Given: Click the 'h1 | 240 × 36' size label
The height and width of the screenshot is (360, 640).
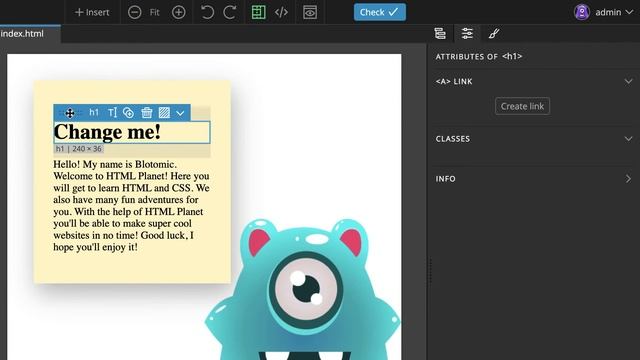Looking at the screenshot, I should tap(79, 149).
